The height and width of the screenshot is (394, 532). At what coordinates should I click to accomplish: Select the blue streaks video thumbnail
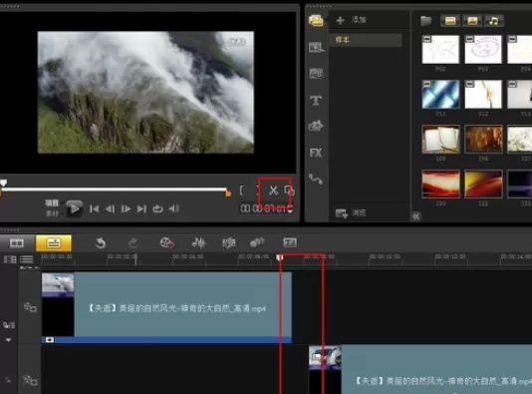coord(440,94)
